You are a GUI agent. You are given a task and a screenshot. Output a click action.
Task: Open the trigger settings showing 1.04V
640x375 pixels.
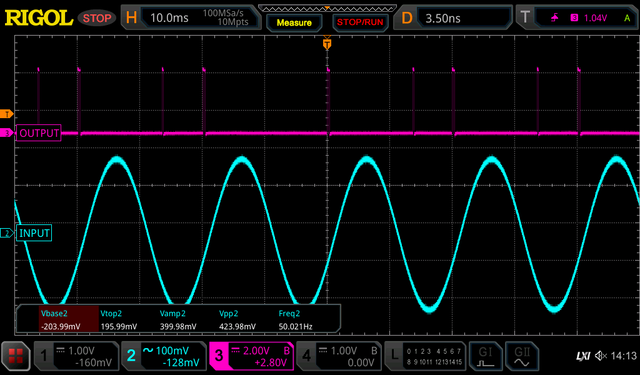click(x=577, y=18)
